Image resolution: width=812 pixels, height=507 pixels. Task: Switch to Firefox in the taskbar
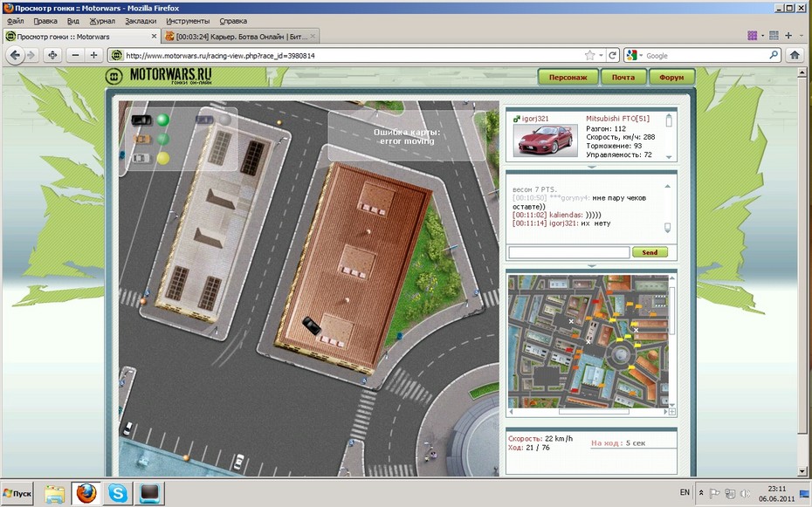(86, 494)
